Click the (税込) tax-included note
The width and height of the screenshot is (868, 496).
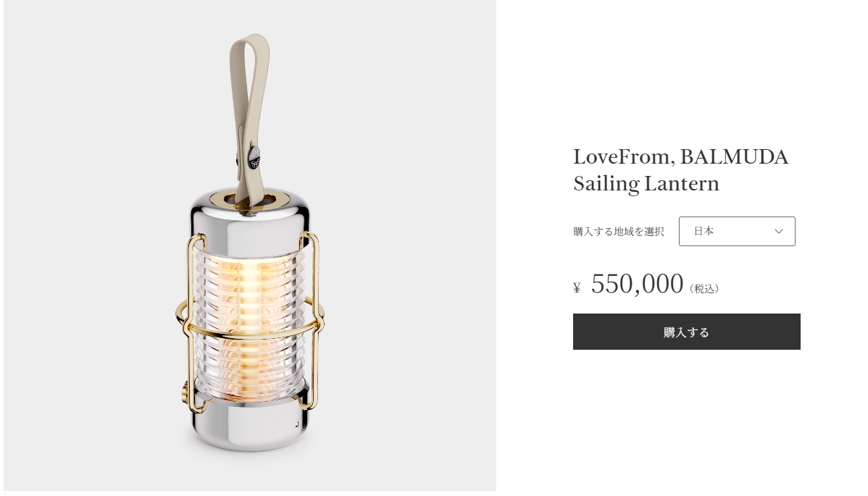704,289
